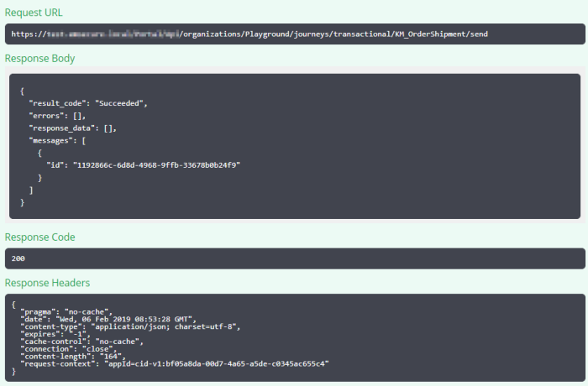Click the closing brace of response body
588x386 pixels.
point(23,203)
